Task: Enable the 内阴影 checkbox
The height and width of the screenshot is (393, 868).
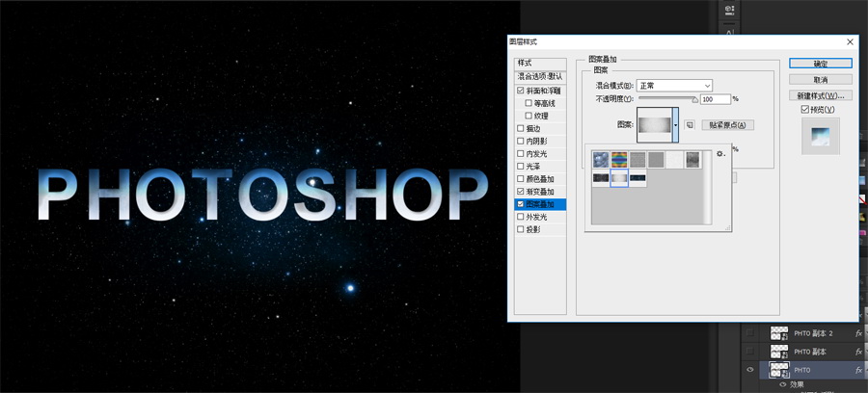Action: pyautogui.click(x=520, y=142)
